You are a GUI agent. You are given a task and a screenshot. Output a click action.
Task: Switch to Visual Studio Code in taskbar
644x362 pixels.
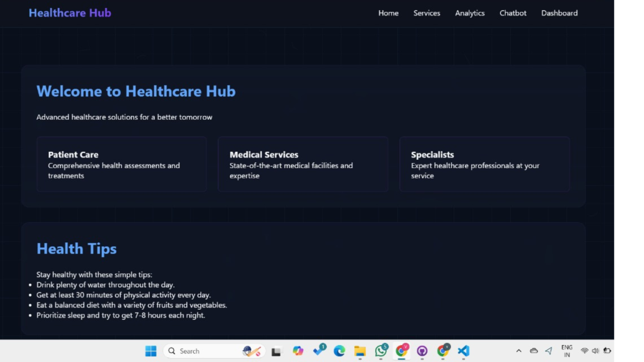click(463, 351)
